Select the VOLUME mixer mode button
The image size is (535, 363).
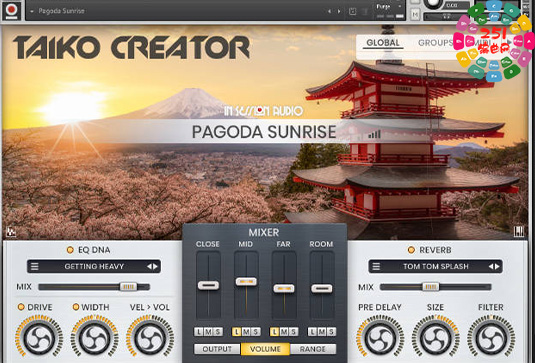(265, 349)
